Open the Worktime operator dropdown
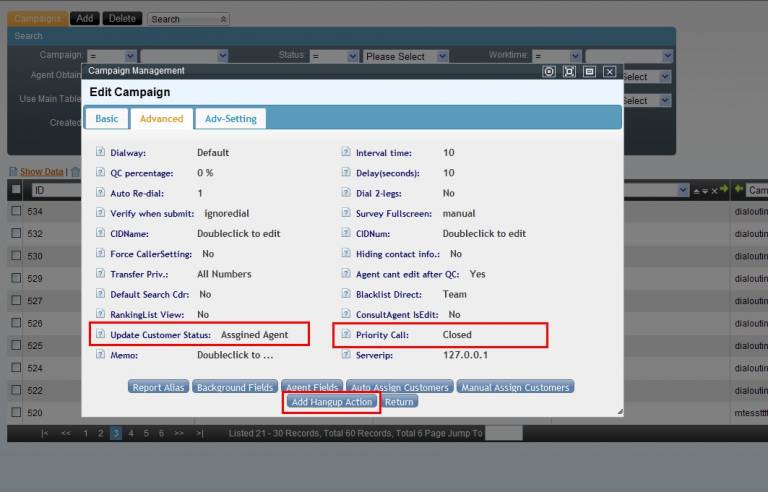This screenshot has height=492, width=768. (555, 56)
